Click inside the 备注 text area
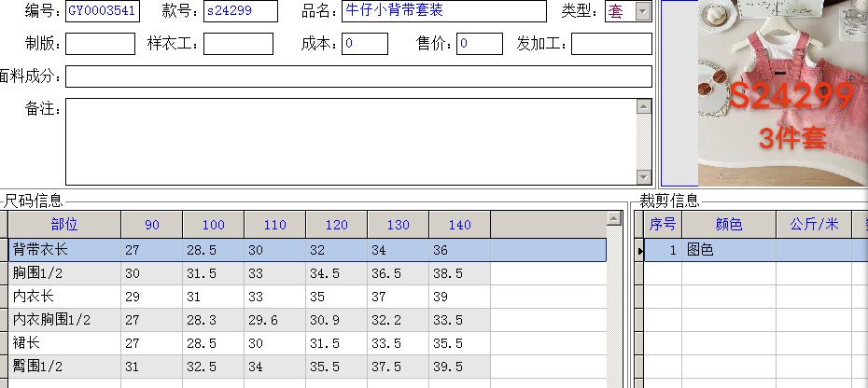 tap(351, 142)
